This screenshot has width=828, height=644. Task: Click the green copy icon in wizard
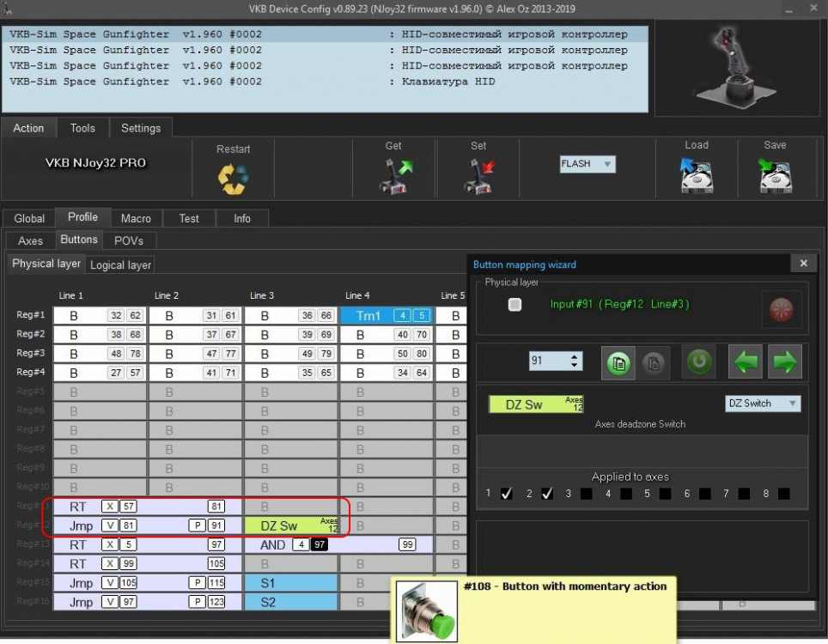tap(617, 361)
